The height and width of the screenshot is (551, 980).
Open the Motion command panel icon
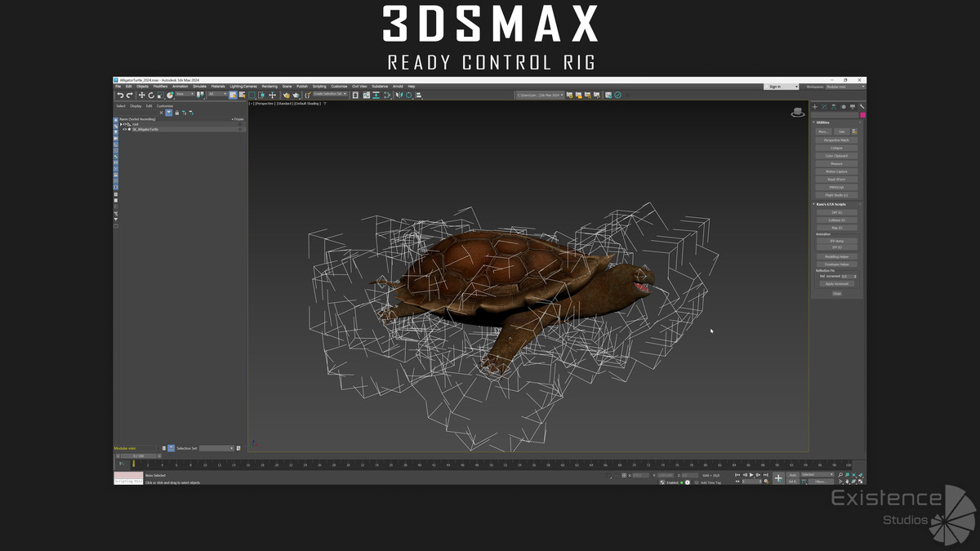tap(844, 107)
